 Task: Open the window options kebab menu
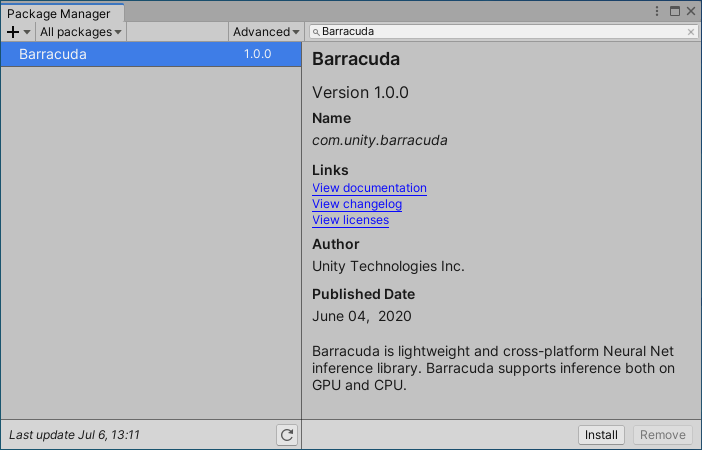tap(657, 11)
